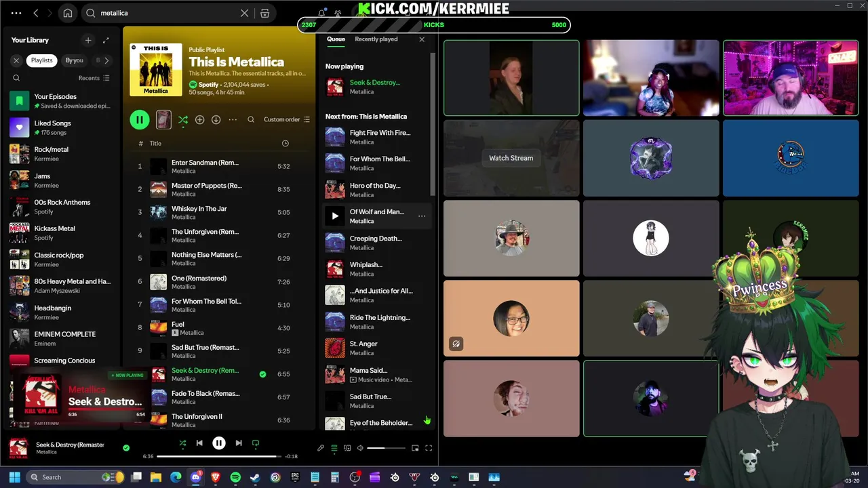Screen dimensions: 868x488
Task: Select the Playlists filter chip
Action: pos(41,60)
